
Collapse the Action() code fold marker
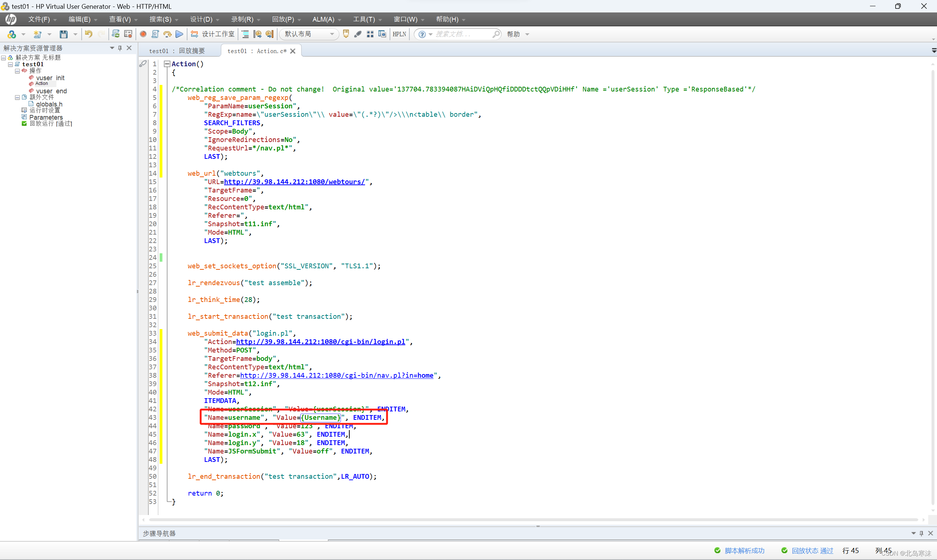167,64
